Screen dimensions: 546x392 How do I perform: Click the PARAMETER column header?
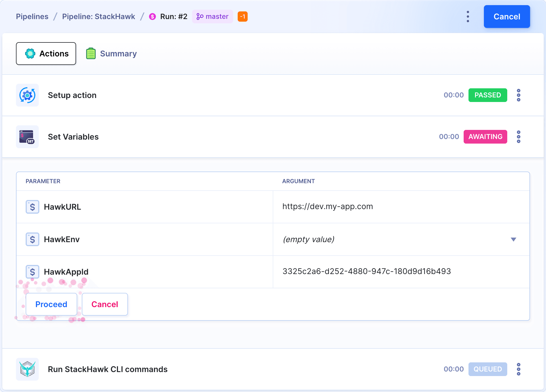tap(43, 181)
